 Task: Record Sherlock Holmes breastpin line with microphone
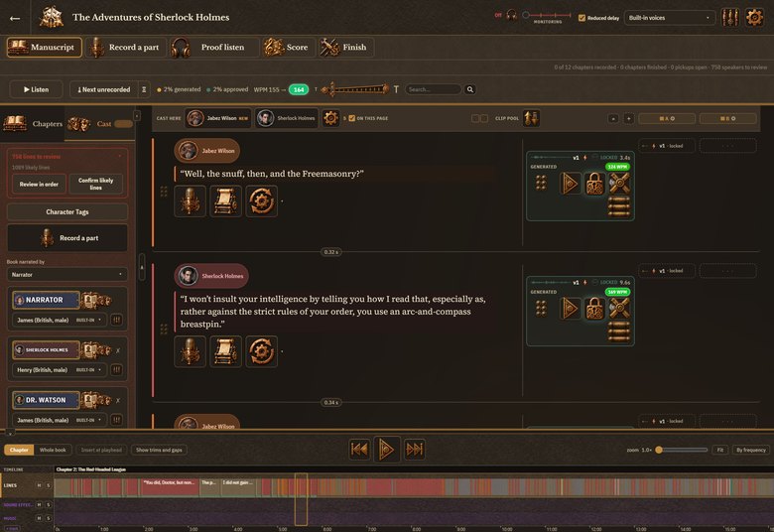pyautogui.click(x=190, y=351)
